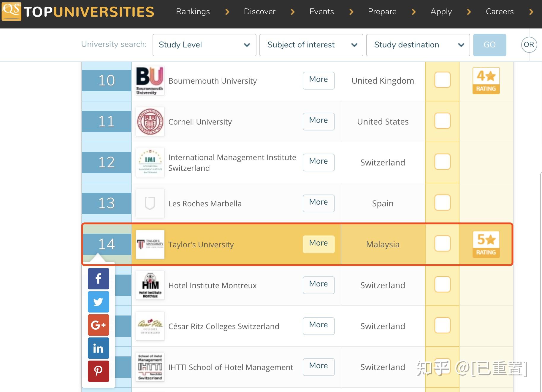Click More for Taylor's University

pyautogui.click(x=319, y=244)
